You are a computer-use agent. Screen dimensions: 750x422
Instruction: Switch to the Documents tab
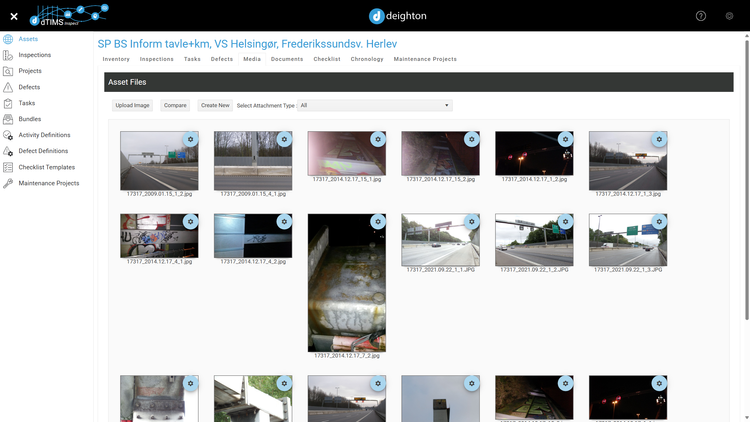pos(287,59)
